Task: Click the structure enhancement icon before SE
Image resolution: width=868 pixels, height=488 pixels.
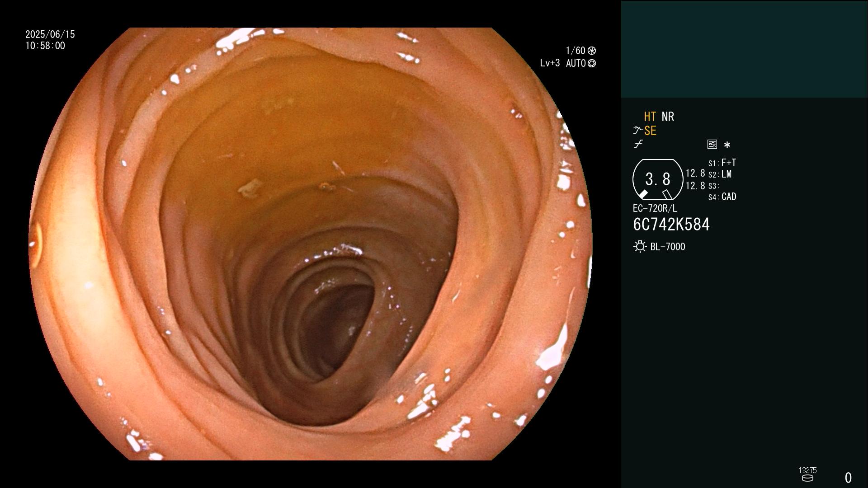Action: 638,131
